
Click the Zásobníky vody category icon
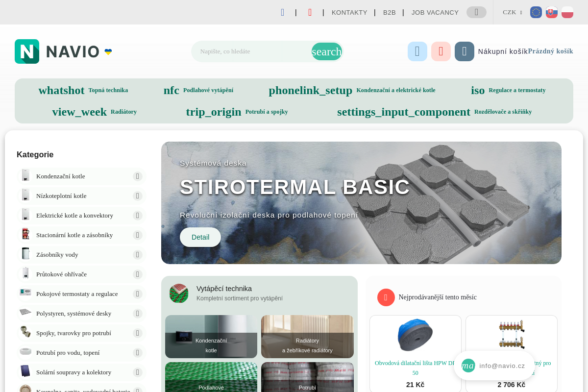(x=25, y=254)
